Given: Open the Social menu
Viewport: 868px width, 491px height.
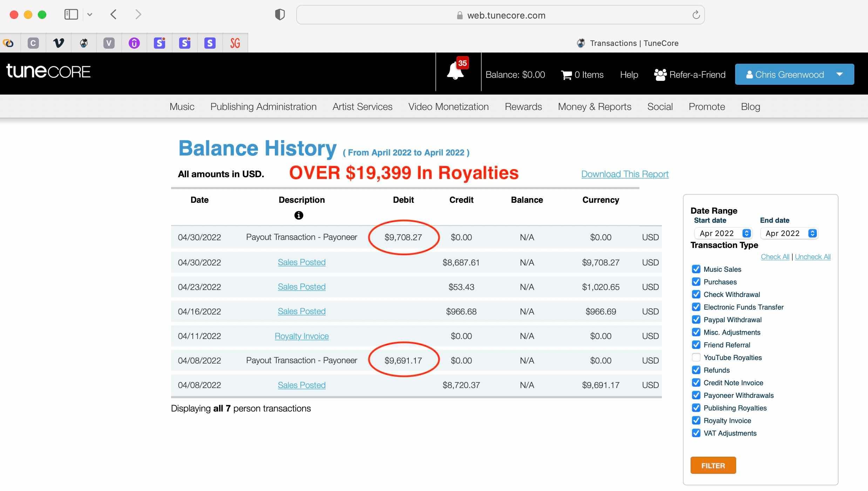Looking at the screenshot, I should tap(660, 106).
